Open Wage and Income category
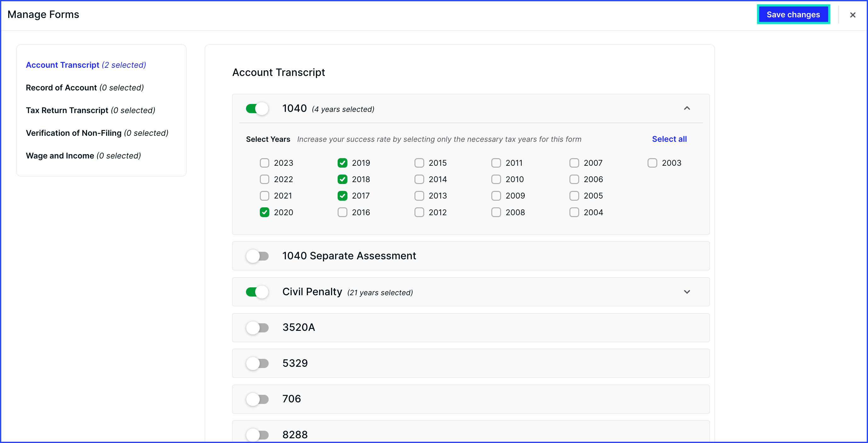Image resolution: width=868 pixels, height=443 pixels. pos(83,155)
